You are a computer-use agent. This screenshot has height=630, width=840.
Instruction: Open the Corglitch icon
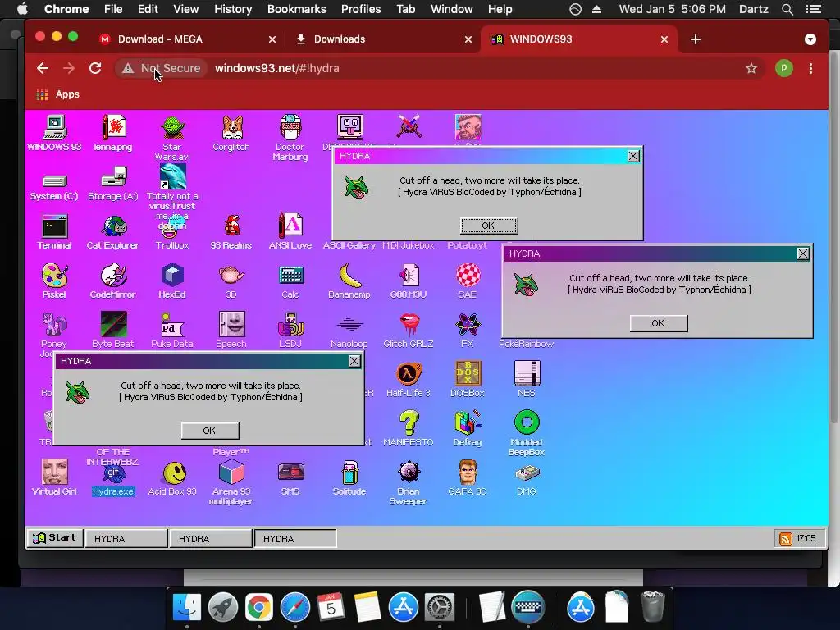[x=231, y=134]
